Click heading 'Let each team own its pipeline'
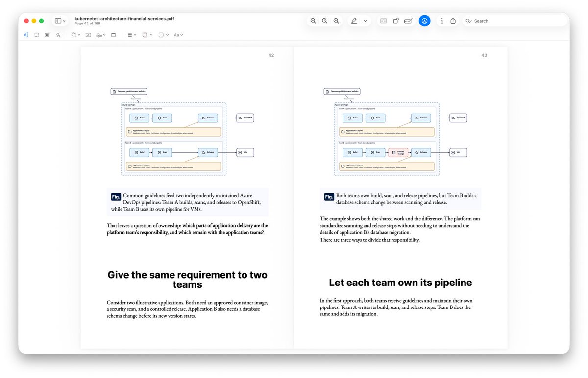588x378 pixels. [x=400, y=283]
